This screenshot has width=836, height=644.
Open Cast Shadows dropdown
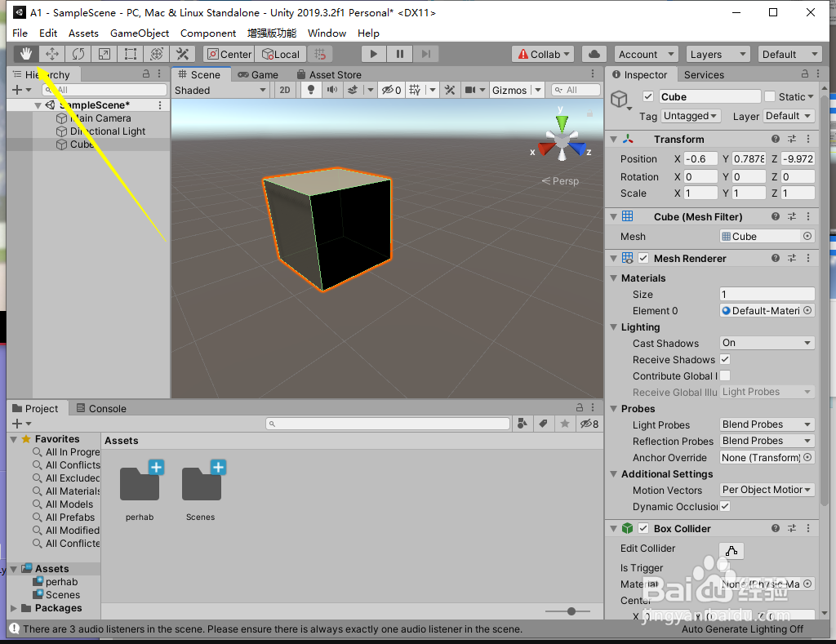tap(767, 343)
